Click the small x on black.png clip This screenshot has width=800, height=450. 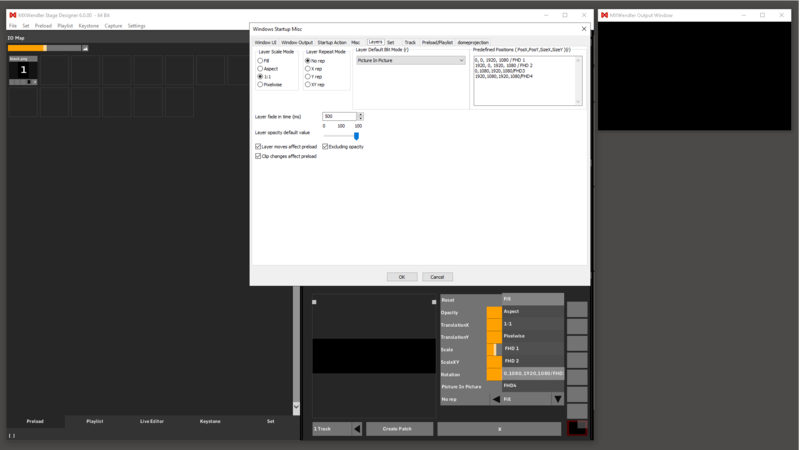33,82
